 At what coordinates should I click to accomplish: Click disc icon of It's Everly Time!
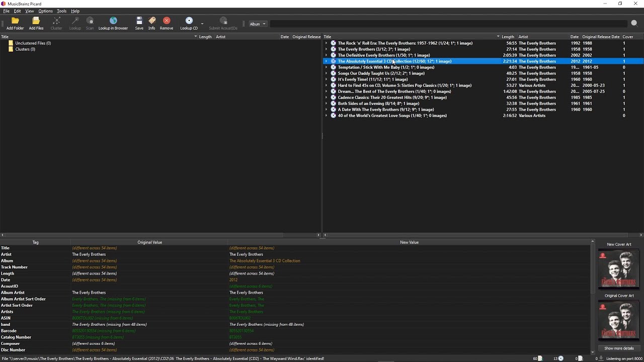[333, 79]
